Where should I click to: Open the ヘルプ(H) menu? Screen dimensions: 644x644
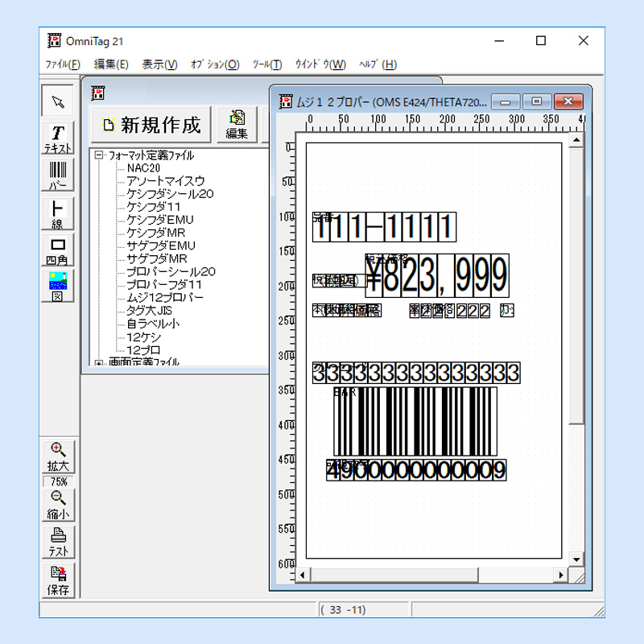click(x=378, y=64)
